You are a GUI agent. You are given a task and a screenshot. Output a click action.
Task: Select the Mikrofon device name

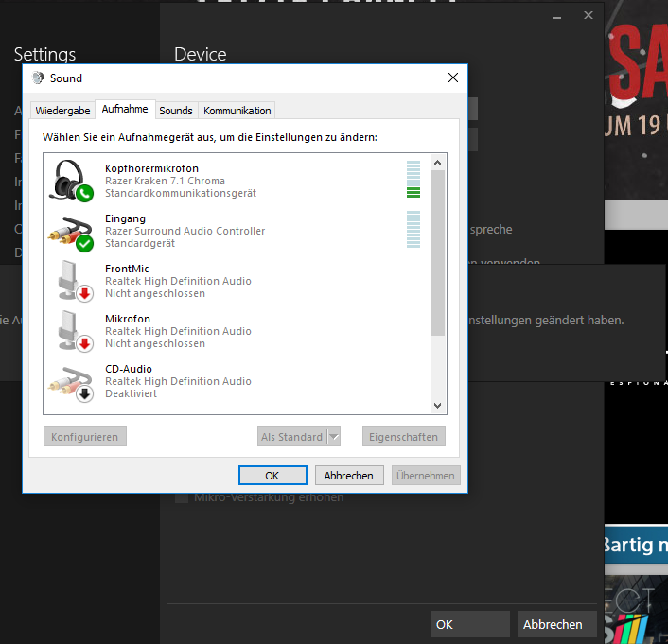(128, 319)
